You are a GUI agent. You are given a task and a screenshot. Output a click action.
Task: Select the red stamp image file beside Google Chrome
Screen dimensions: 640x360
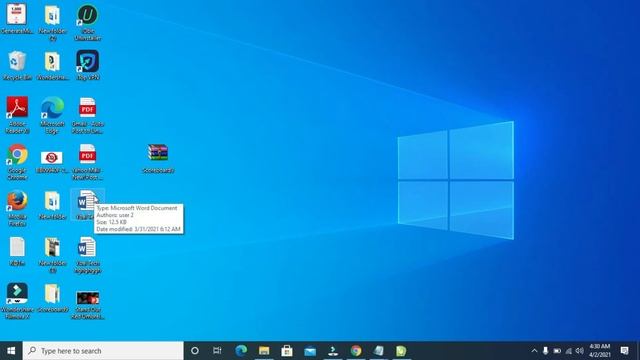point(51,158)
